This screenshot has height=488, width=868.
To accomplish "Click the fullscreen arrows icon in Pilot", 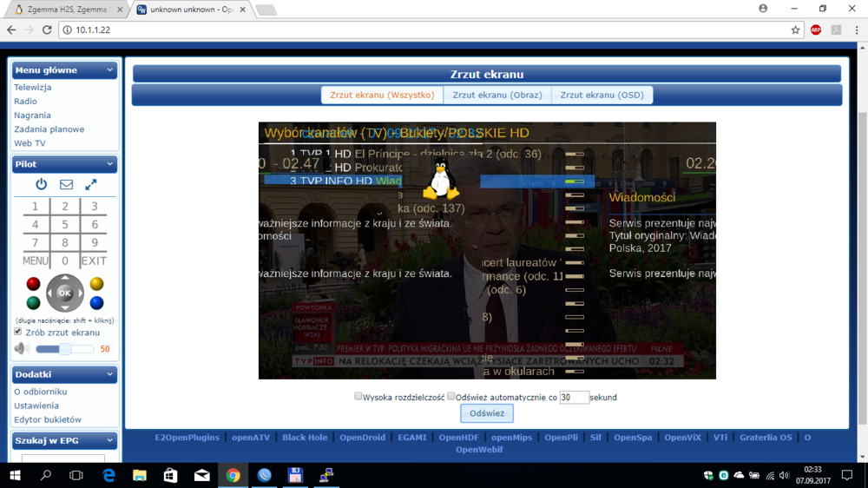I will (90, 184).
